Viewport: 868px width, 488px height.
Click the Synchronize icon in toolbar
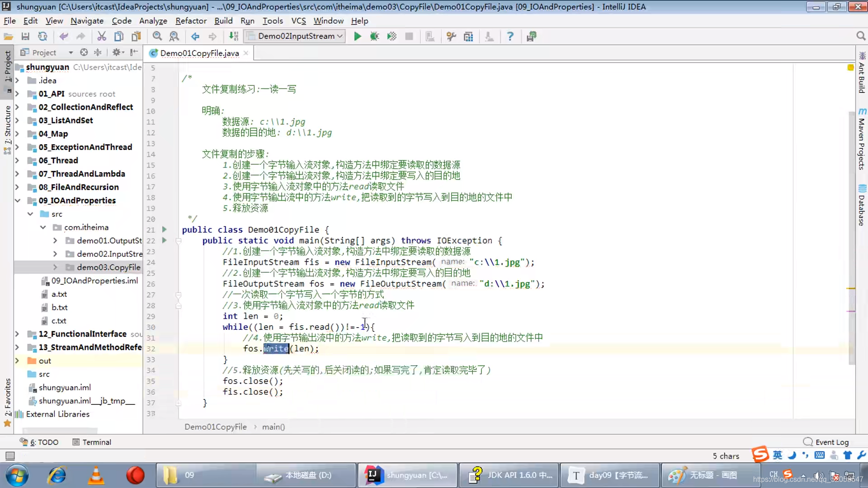42,37
